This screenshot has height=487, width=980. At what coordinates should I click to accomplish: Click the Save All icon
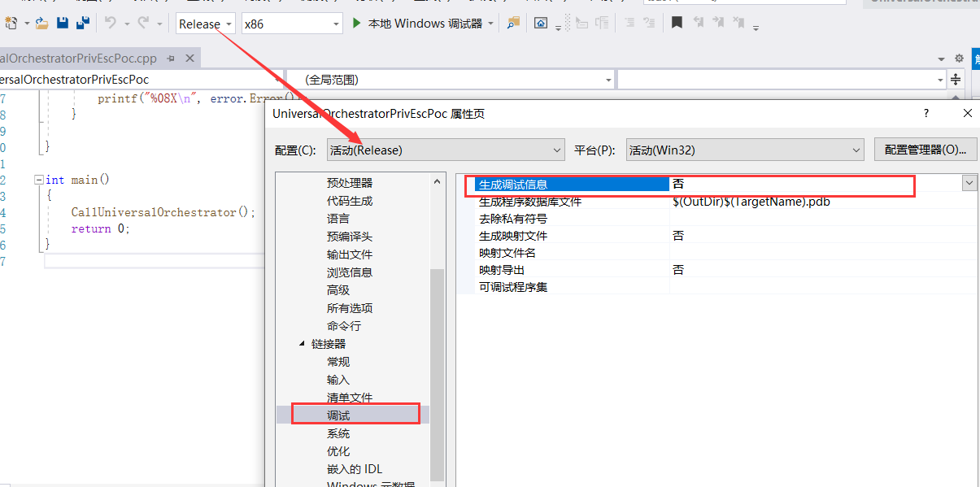[x=82, y=24]
